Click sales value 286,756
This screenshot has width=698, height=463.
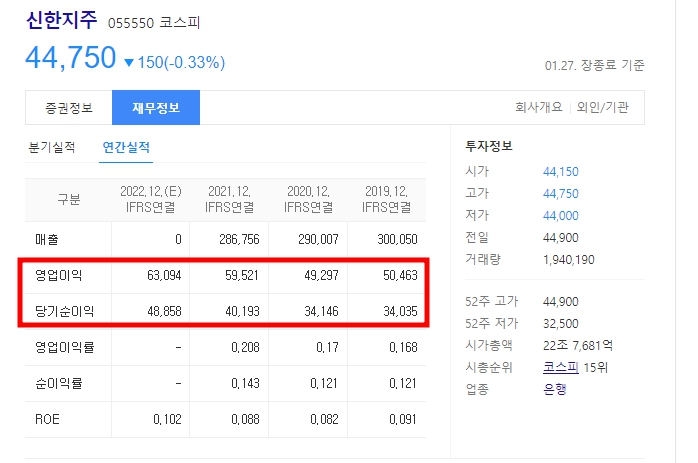point(239,240)
